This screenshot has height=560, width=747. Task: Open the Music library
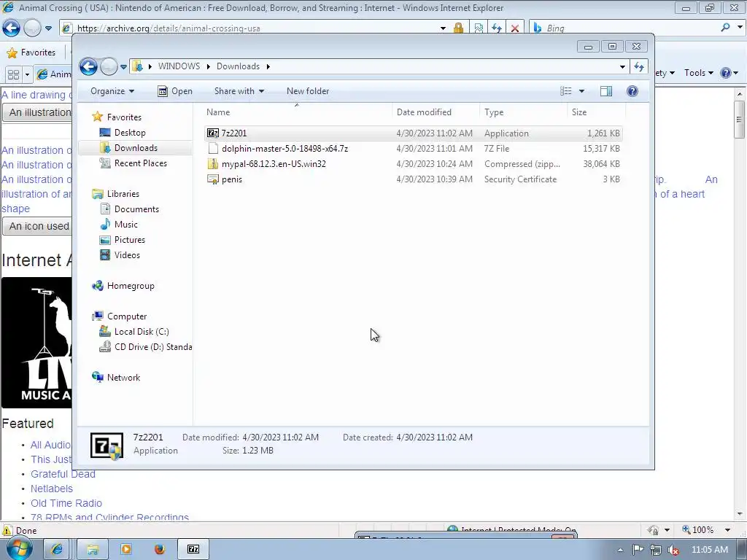tap(125, 225)
